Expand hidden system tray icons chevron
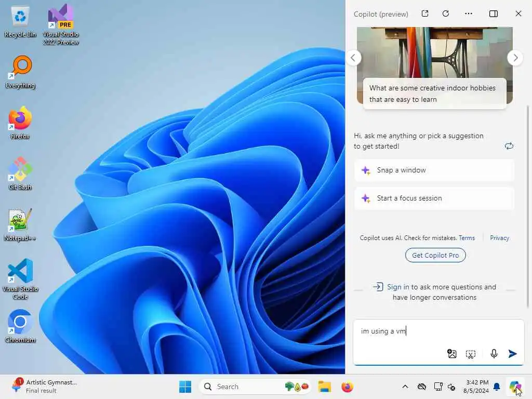Viewport: 532px width, 399px height. pos(405,387)
